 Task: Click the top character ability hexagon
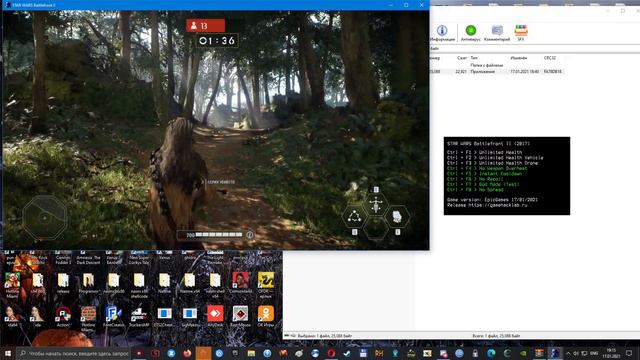tap(376, 204)
